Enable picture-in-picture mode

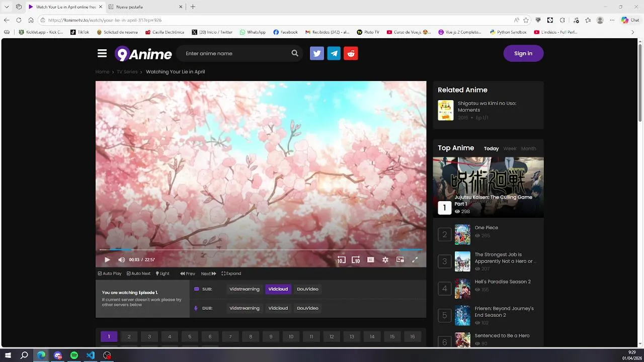click(400, 260)
